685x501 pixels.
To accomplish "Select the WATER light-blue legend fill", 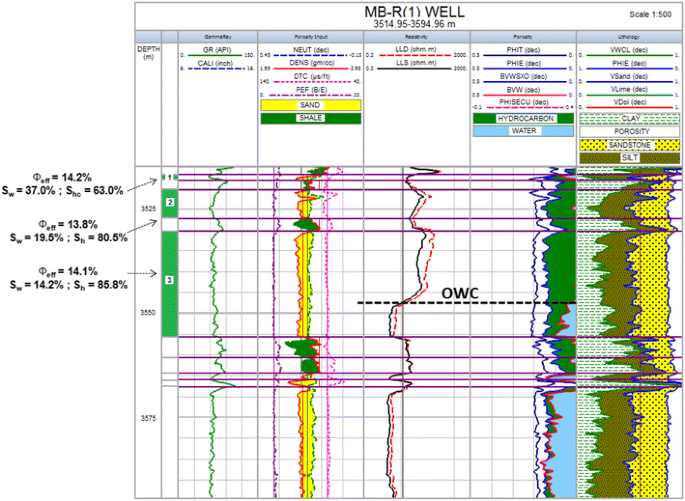I will (x=523, y=131).
